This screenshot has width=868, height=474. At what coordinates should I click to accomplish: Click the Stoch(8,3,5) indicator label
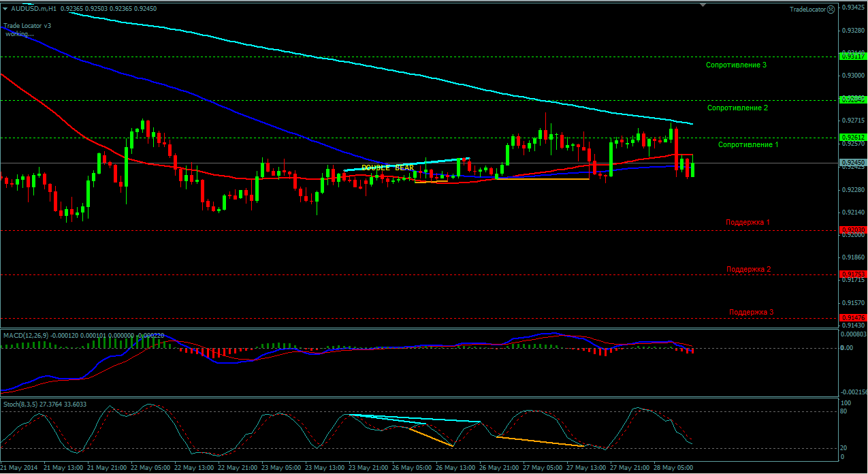20,405
